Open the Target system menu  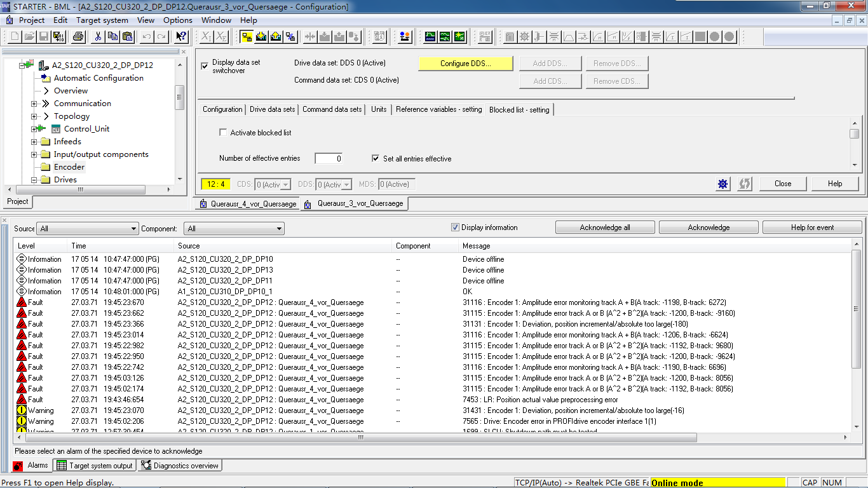coord(102,20)
